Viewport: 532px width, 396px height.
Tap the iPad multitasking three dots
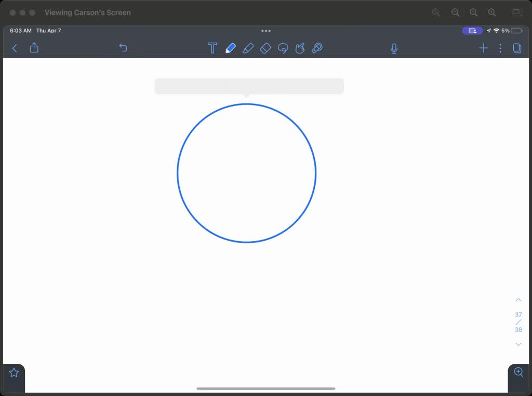(266, 31)
